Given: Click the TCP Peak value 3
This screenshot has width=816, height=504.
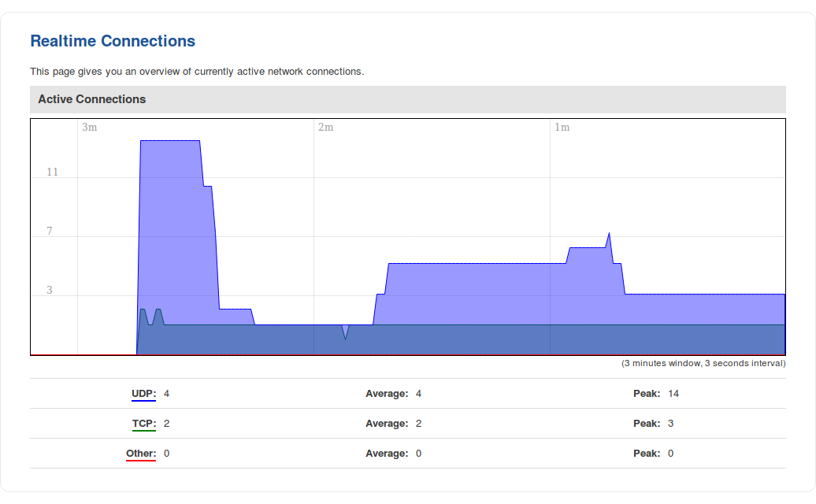Looking at the screenshot, I should pyautogui.click(x=671, y=423).
